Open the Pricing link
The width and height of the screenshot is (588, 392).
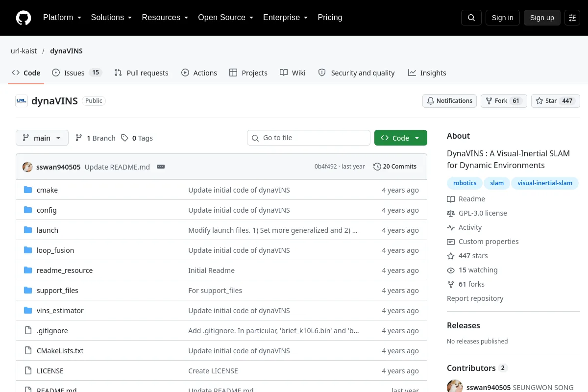click(330, 18)
